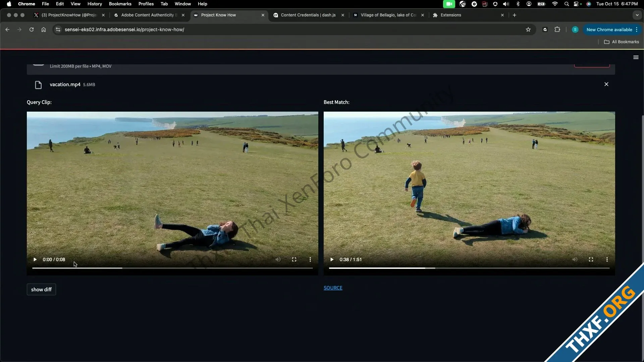The image size is (644, 362).
Task: Click the 'vacation.mp4' file name
Action: click(65, 84)
